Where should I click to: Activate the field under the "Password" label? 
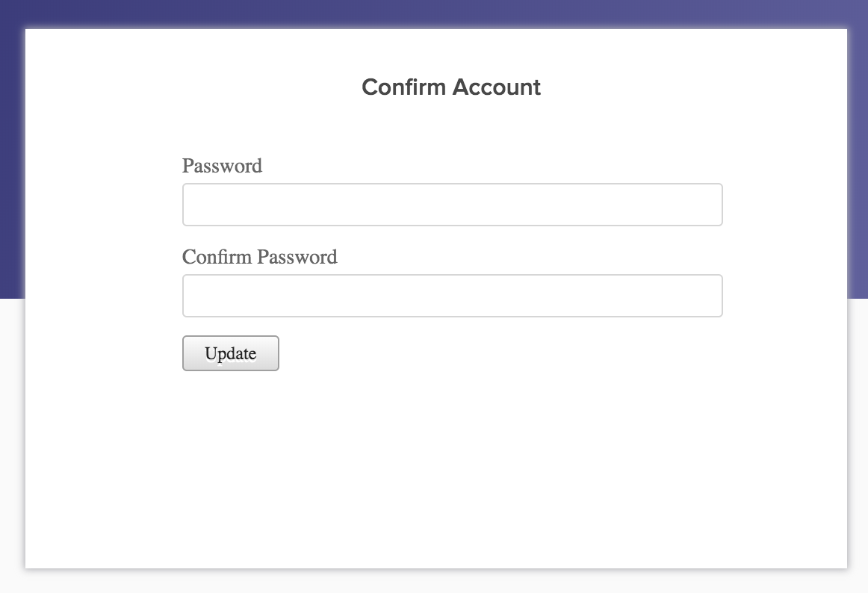(x=452, y=205)
